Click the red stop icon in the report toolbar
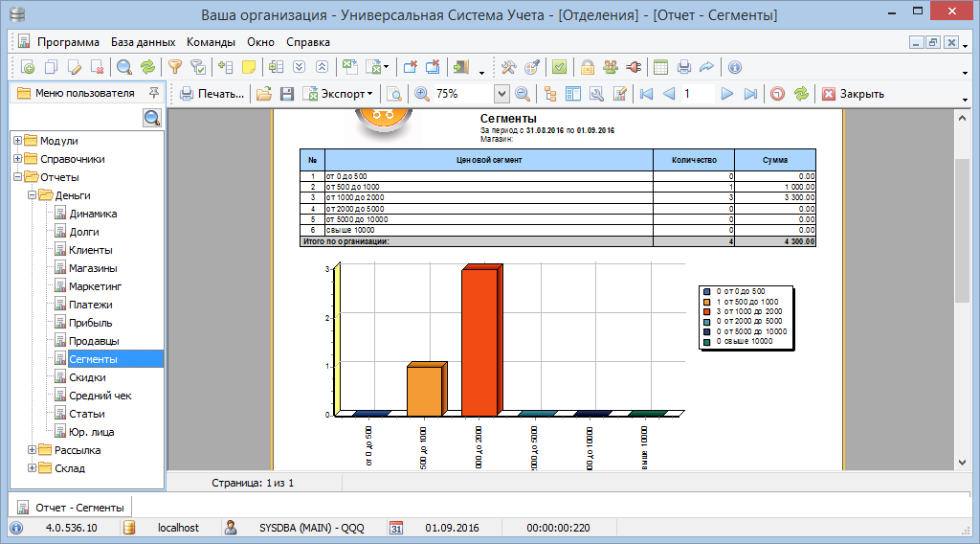Viewport: 980px width, 544px height. click(777, 94)
